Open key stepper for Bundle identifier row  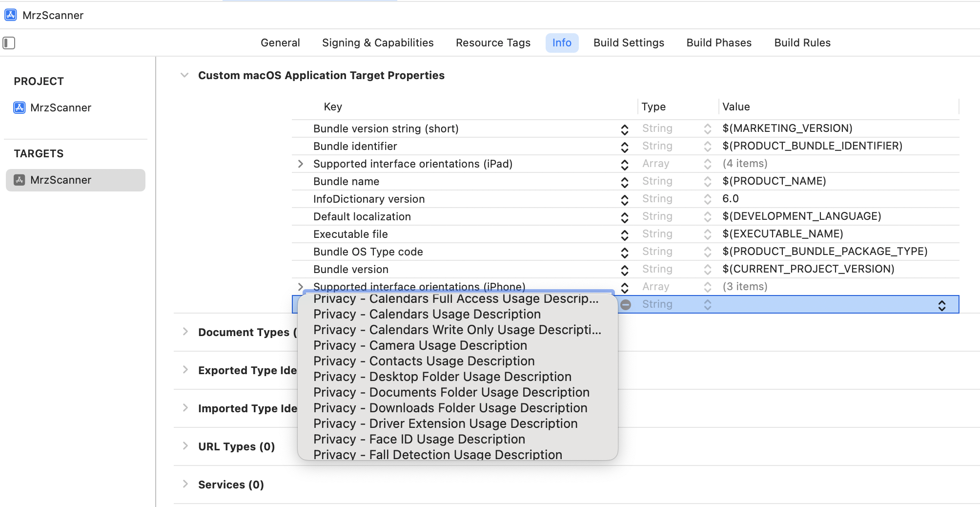(625, 147)
